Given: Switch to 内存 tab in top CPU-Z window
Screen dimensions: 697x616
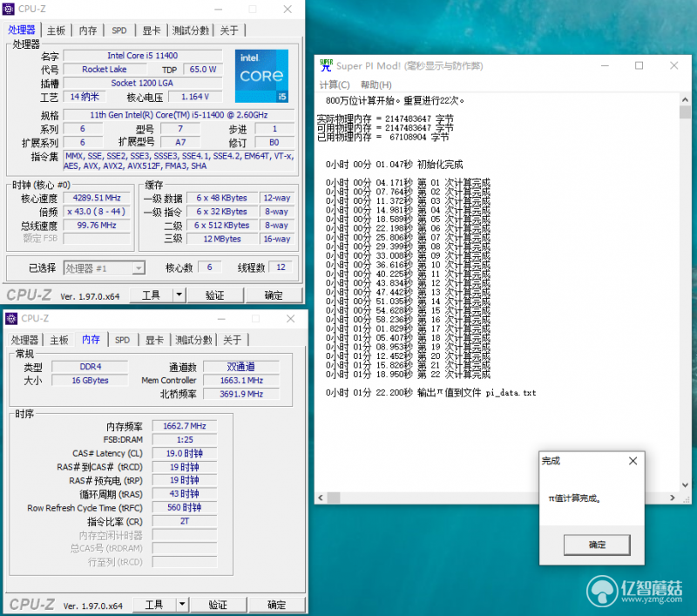Looking at the screenshot, I should point(88,30).
